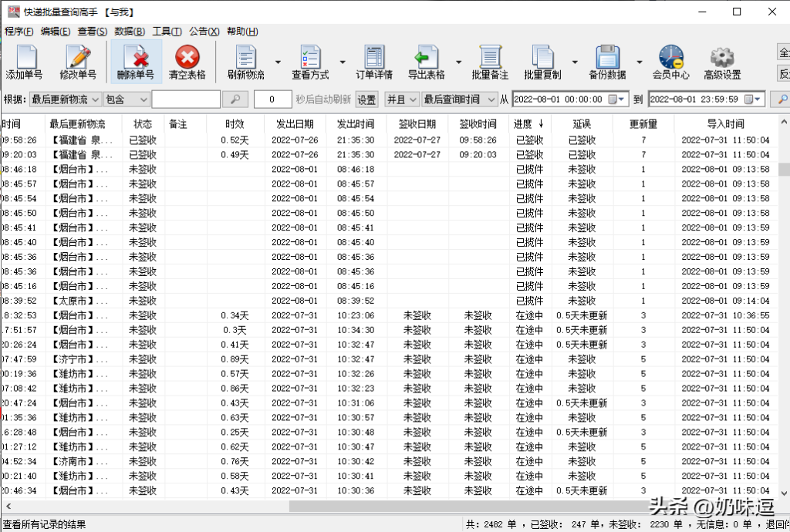The height and width of the screenshot is (532, 790).
Task: Select the 【太原市】 row
Action: point(389,301)
